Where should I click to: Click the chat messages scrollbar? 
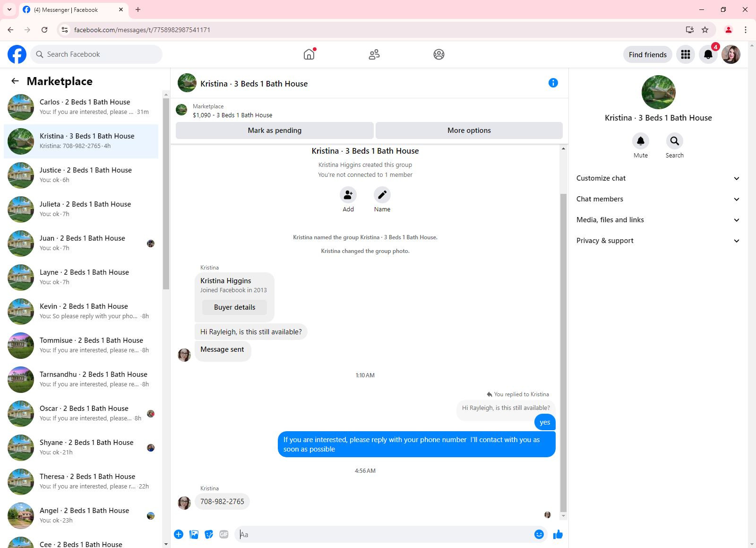(x=563, y=353)
